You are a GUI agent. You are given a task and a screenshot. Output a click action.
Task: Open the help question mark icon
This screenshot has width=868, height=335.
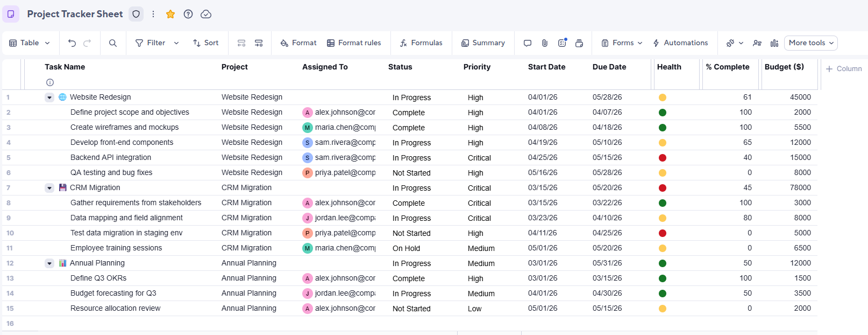coord(188,14)
